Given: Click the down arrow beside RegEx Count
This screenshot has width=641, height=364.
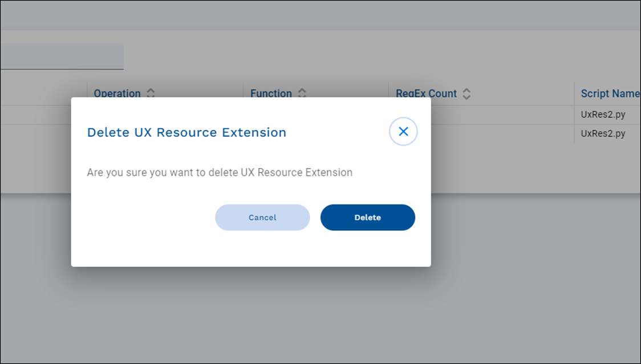Looking at the screenshot, I should (466, 97).
